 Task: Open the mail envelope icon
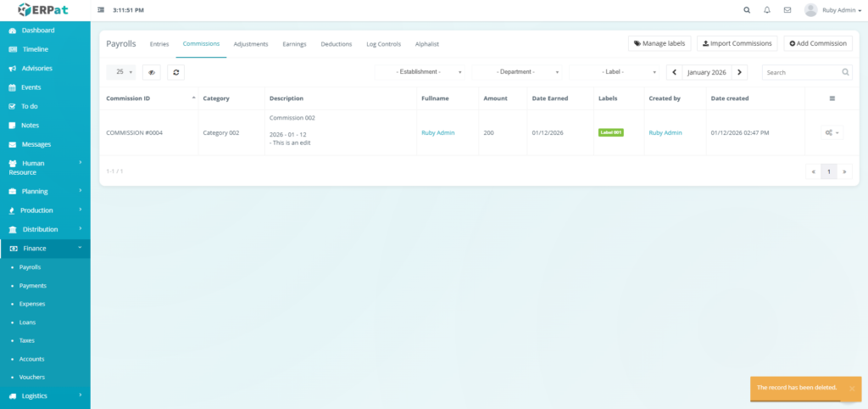(x=787, y=10)
